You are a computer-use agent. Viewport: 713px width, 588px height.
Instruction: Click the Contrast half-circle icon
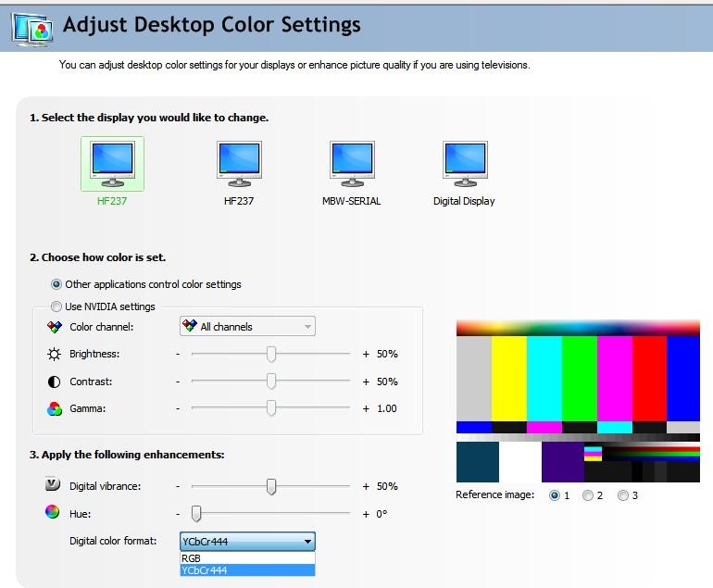[54, 382]
